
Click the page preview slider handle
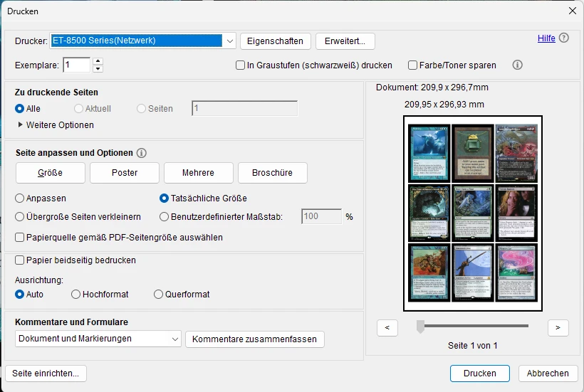pyautogui.click(x=420, y=326)
